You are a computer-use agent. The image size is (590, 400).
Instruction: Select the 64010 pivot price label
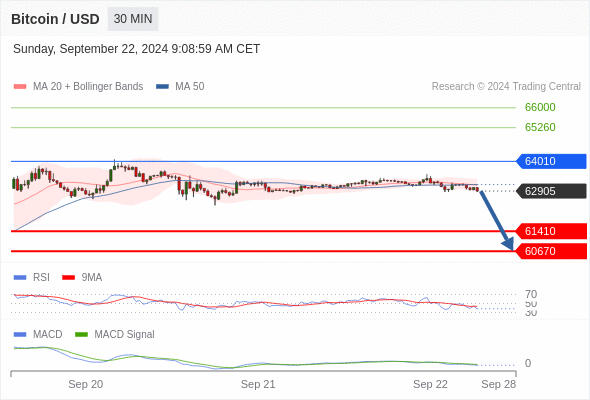tap(551, 161)
